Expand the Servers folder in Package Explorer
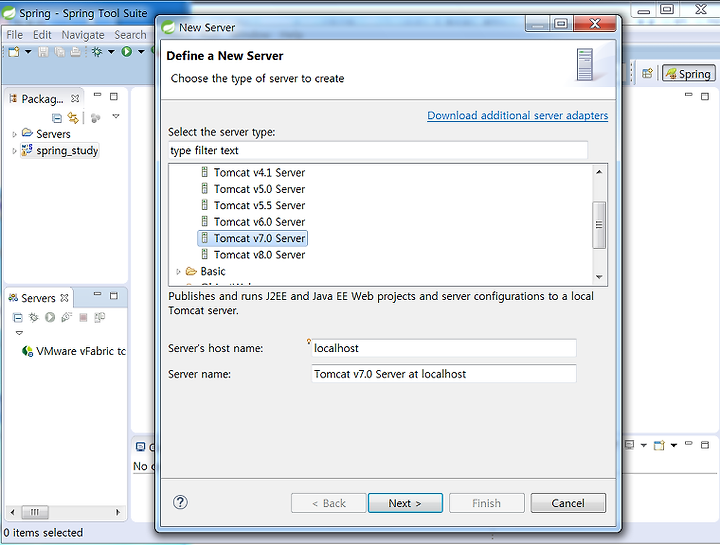Viewport: 720px width, 545px height. pyautogui.click(x=14, y=135)
